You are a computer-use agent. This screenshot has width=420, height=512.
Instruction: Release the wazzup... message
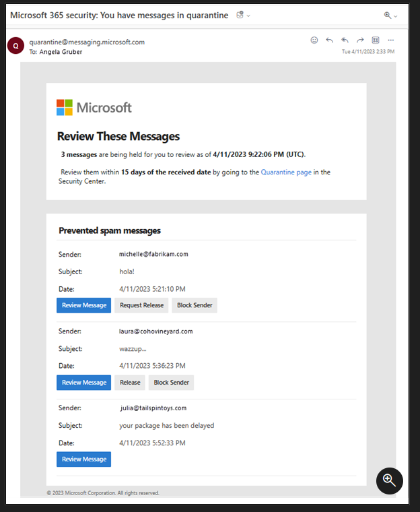pyautogui.click(x=130, y=383)
